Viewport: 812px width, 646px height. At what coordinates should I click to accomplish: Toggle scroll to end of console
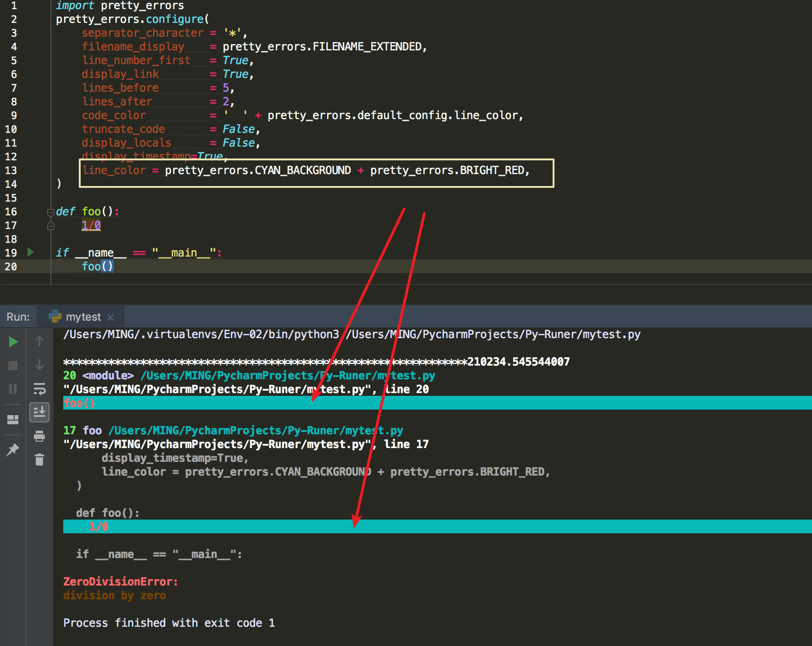39,412
